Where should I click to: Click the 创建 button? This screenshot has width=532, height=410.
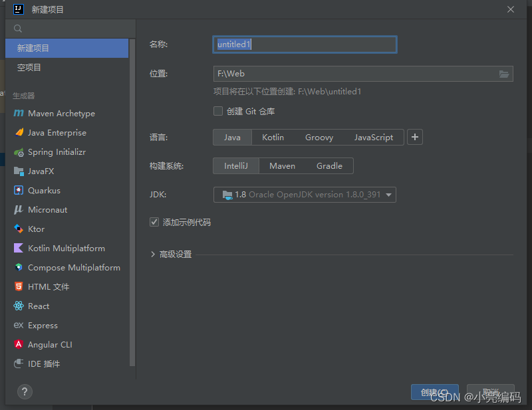[435, 392]
